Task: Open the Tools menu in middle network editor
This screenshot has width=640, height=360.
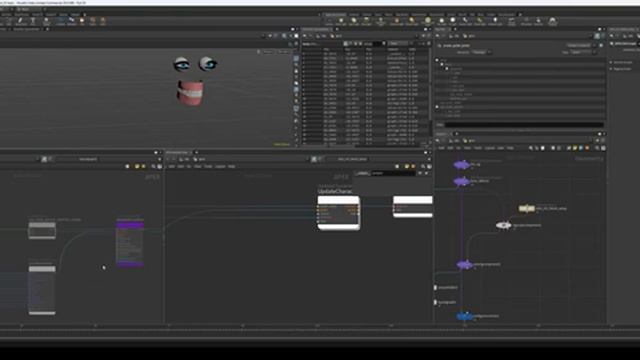Action: pos(208,167)
